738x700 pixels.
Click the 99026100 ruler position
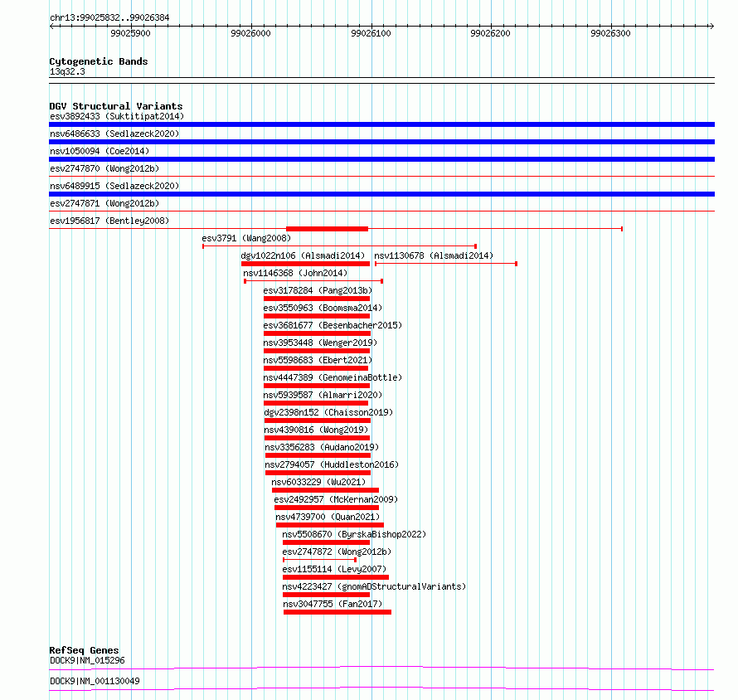click(371, 33)
